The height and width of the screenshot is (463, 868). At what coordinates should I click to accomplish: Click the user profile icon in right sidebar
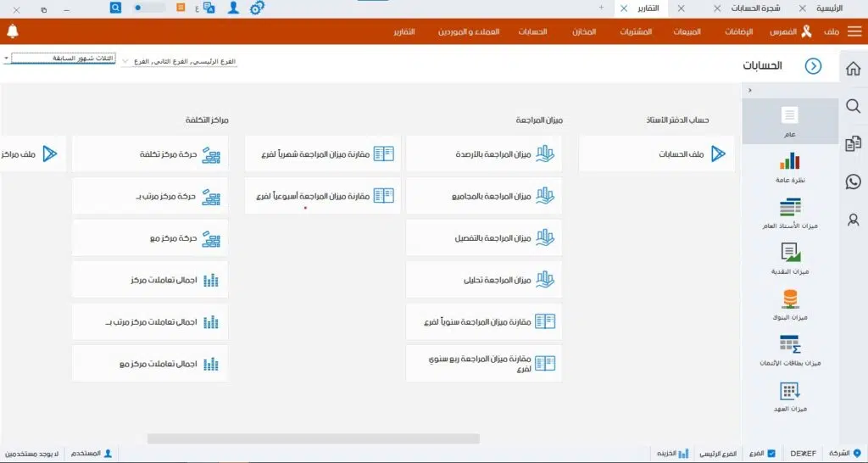(853, 220)
